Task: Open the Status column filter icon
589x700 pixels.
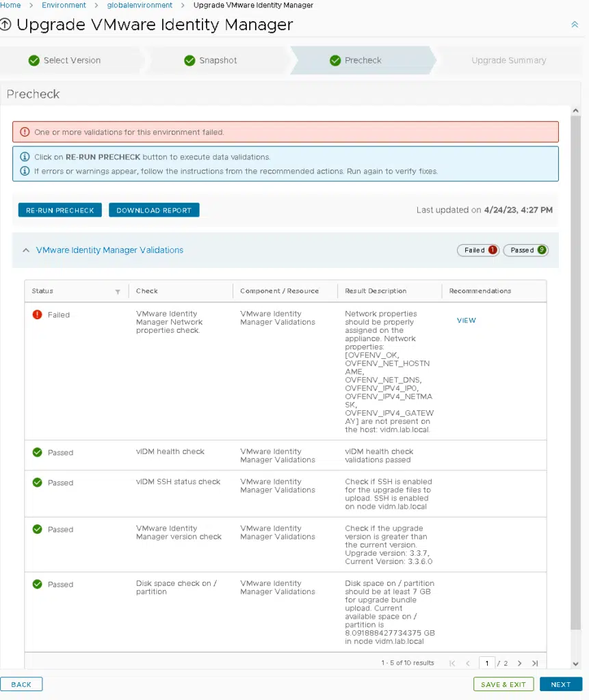Action: tap(118, 291)
